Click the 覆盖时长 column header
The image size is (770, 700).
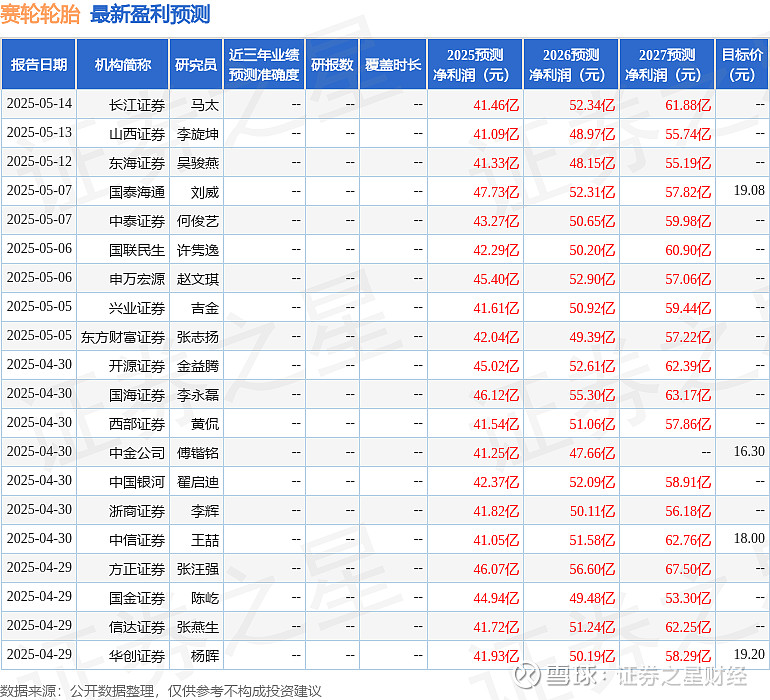pyautogui.click(x=393, y=64)
